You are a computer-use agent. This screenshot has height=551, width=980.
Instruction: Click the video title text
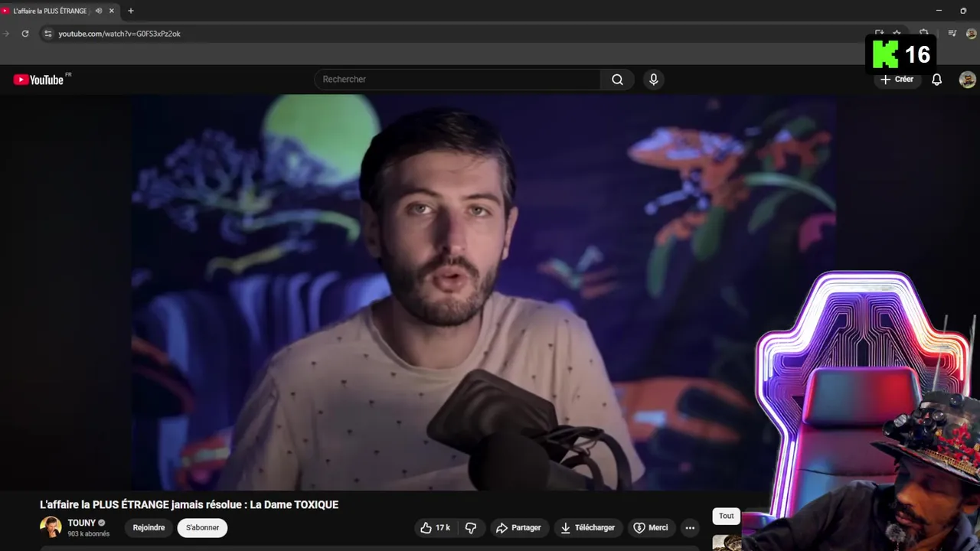point(189,505)
